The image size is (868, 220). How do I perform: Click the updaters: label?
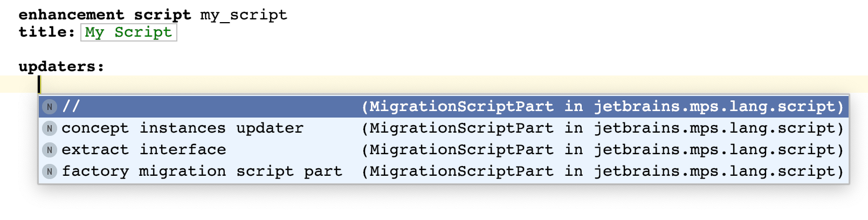61,67
